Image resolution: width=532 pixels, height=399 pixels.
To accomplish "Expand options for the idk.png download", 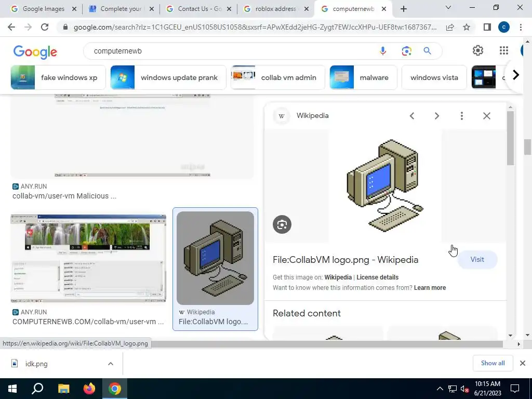I will (x=111, y=364).
